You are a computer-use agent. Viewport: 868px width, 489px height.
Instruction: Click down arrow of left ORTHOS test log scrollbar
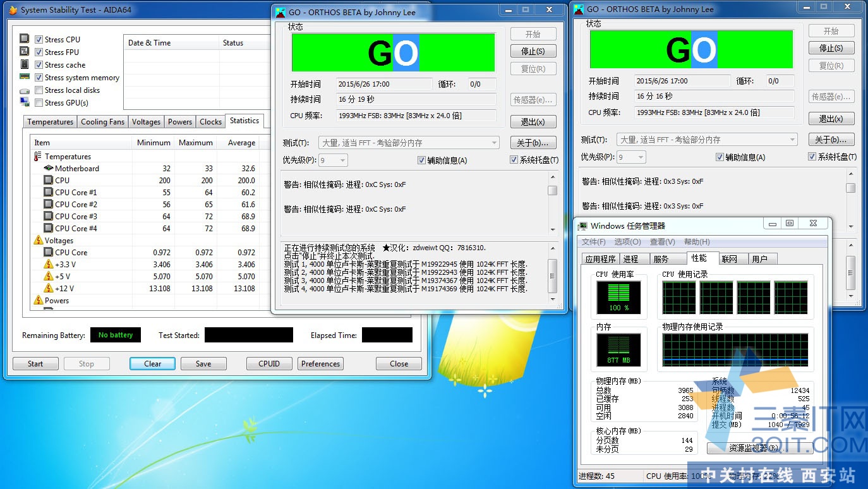coord(552,299)
